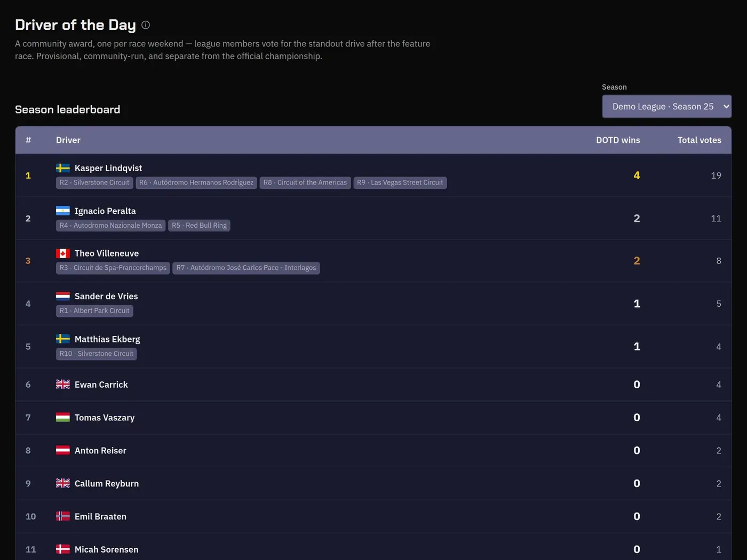Viewport: 747px width, 560px height.
Task: Select driver name Sander de Vries
Action: point(106,296)
